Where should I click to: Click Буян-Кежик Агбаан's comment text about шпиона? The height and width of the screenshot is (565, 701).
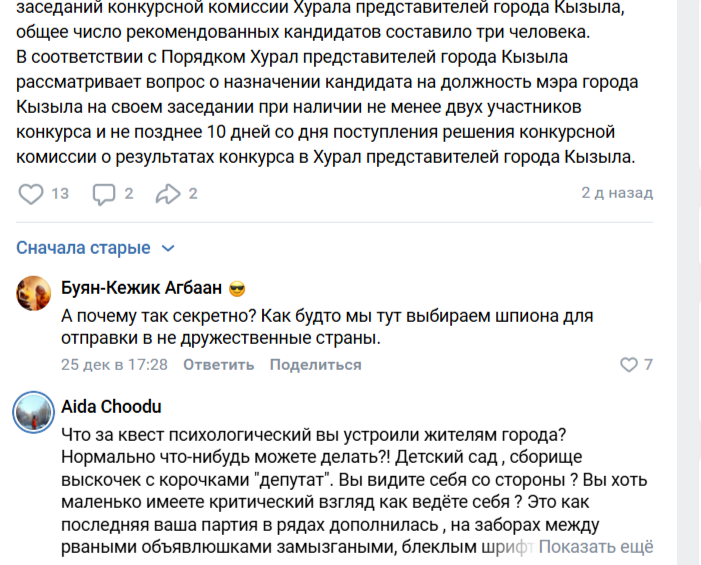coord(300,327)
